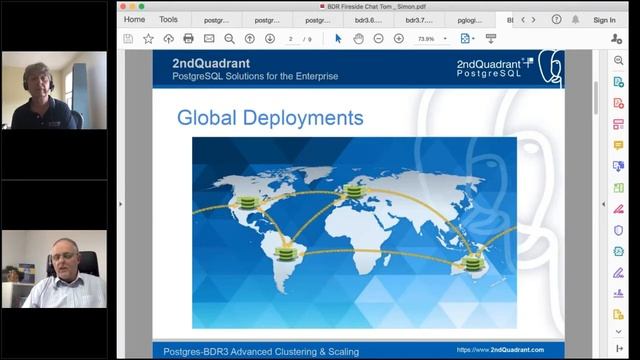Open the bdr3.6... document tab

point(368,20)
